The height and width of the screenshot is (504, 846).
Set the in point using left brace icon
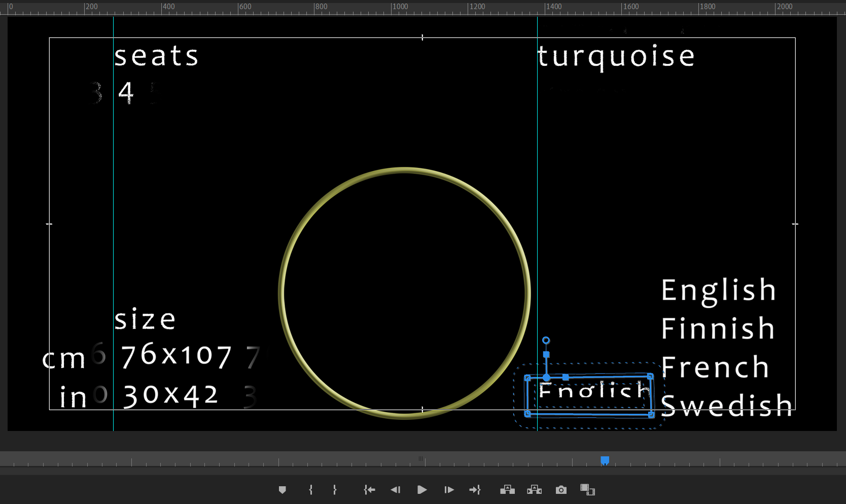310,490
